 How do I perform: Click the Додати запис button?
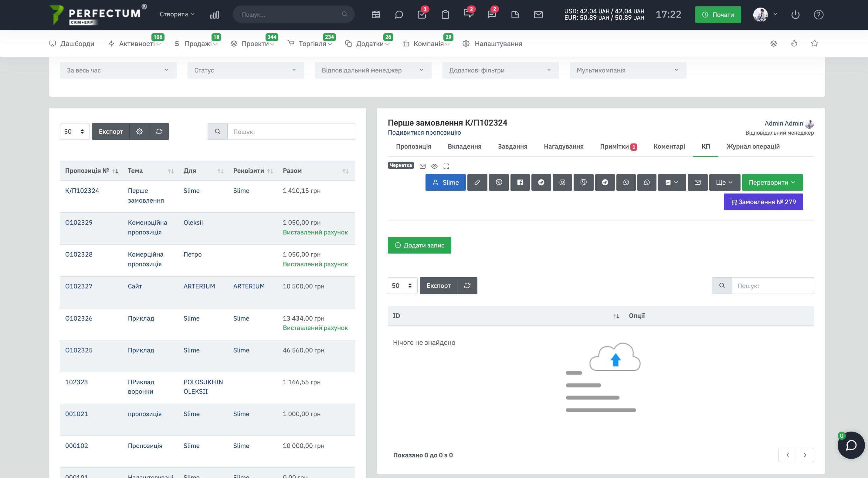tap(419, 245)
